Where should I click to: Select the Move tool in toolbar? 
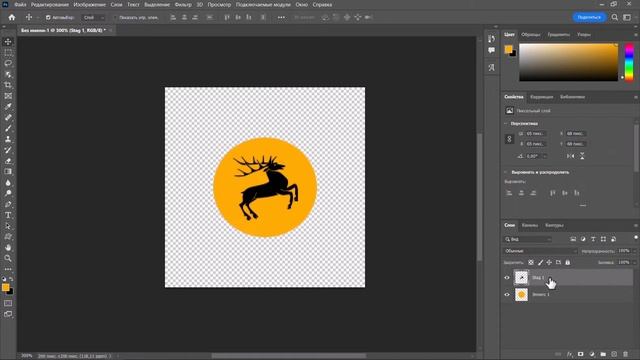(x=8, y=42)
